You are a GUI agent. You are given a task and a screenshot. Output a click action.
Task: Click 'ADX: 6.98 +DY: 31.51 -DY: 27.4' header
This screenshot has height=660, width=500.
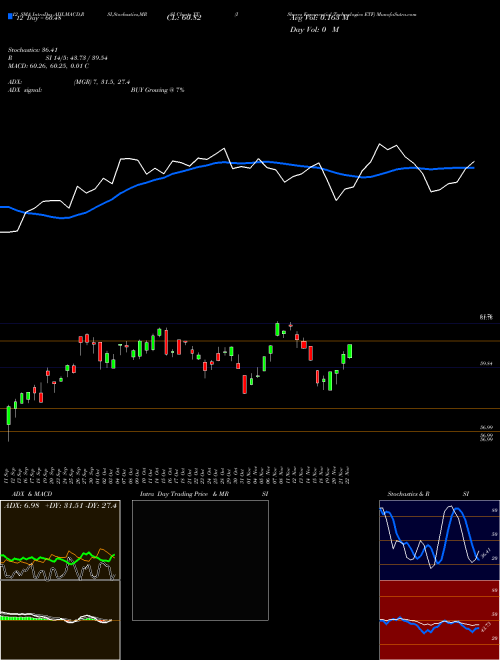(60, 506)
